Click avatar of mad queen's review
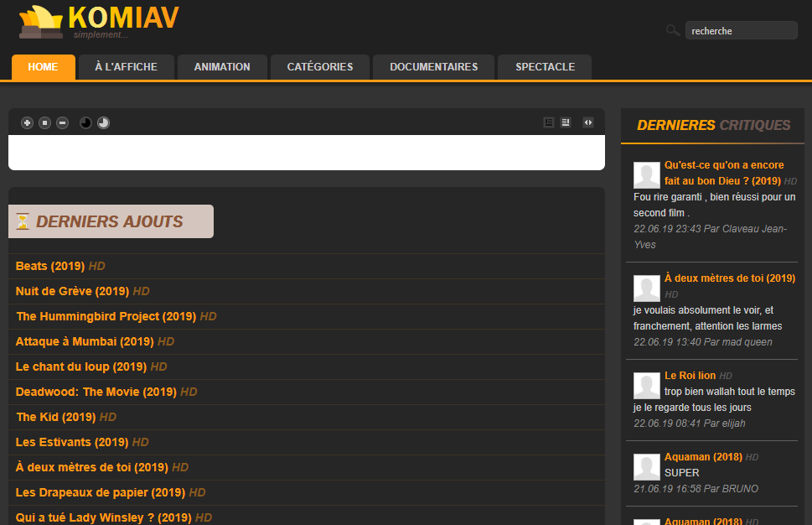Viewport: 812px width, 525px height. 647,288
